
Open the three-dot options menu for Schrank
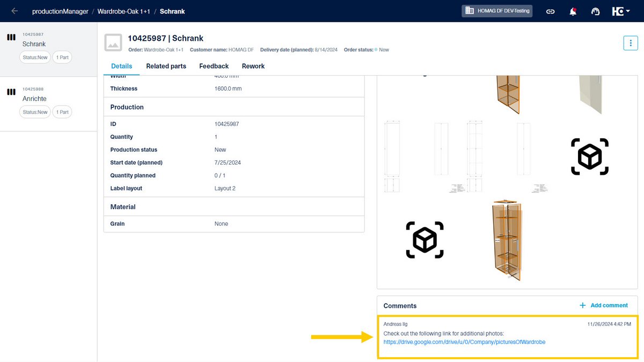click(x=630, y=42)
